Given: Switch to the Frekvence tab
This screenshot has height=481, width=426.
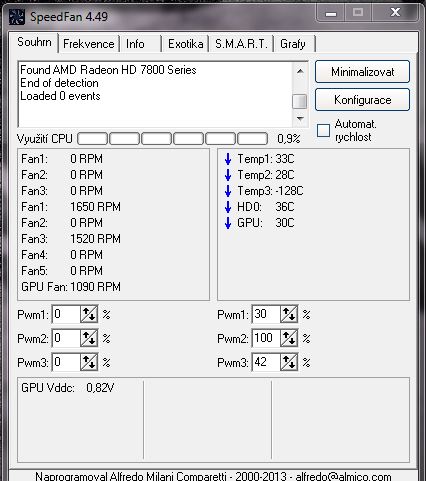Looking at the screenshot, I should pyautogui.click(x=89, y=44).
